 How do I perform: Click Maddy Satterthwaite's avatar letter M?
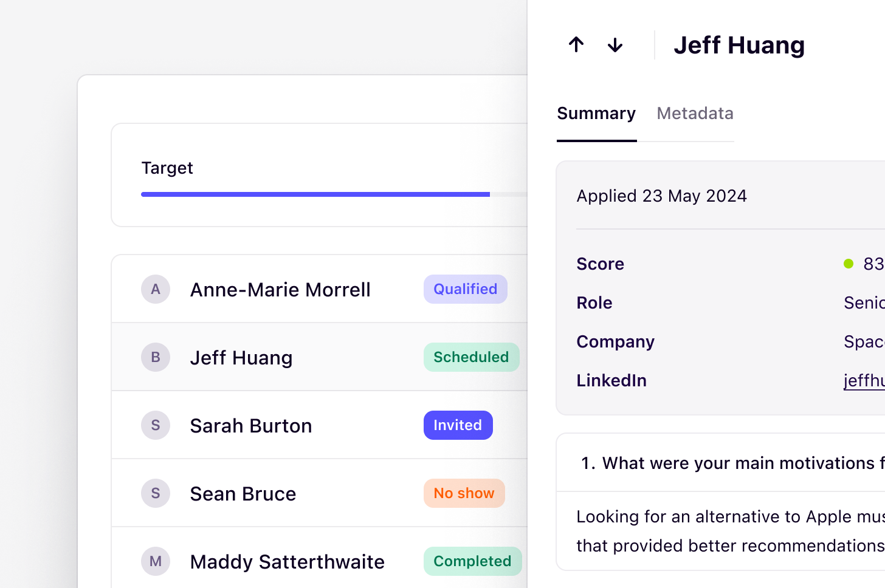(156, 561)
